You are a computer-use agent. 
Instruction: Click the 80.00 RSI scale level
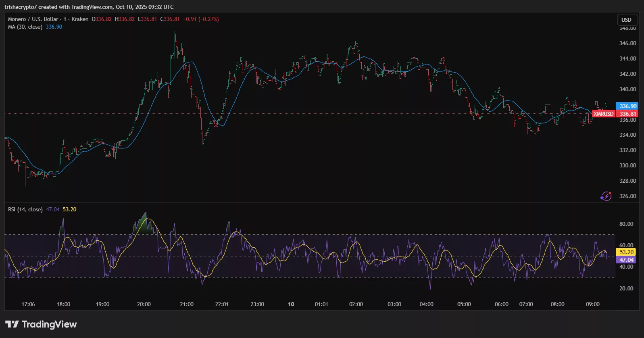pyautogui.click(x=626, y=224)
